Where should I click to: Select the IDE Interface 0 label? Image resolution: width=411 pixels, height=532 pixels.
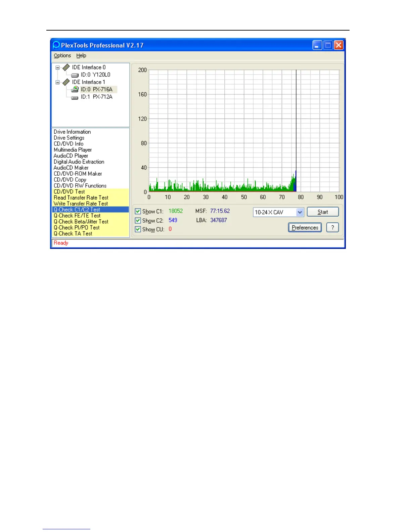89,67
